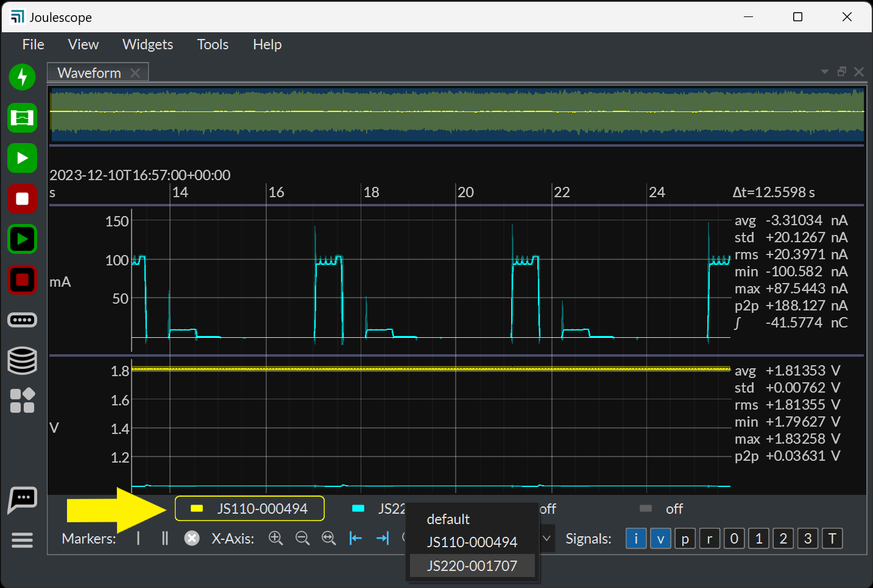Viewport: 873px width, 588px height.
Task: Zoom X-axis to fit all data
Action: tap(329, 538)
